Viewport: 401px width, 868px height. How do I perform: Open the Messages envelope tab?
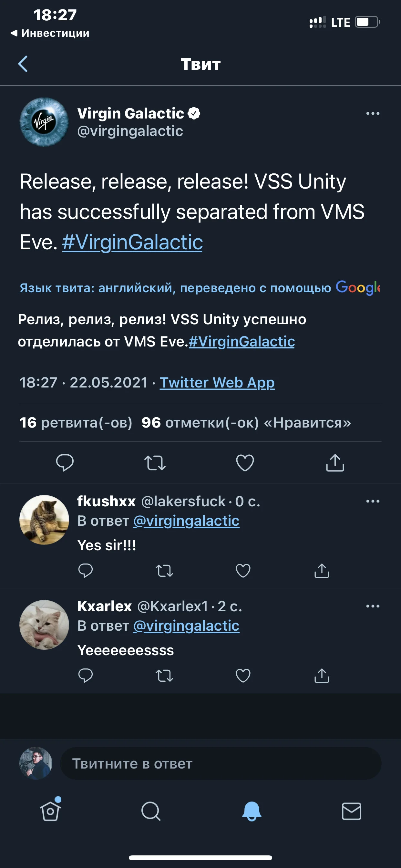point(352,811)
